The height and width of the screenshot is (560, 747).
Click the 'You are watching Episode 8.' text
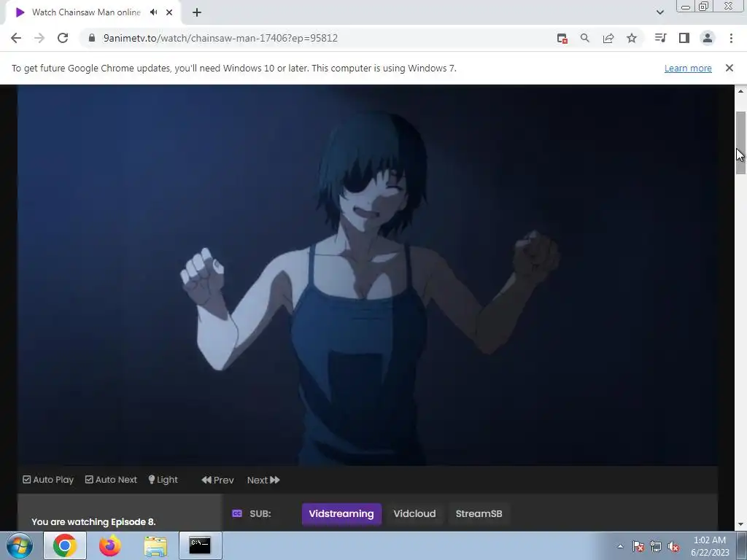pos(93,522)
